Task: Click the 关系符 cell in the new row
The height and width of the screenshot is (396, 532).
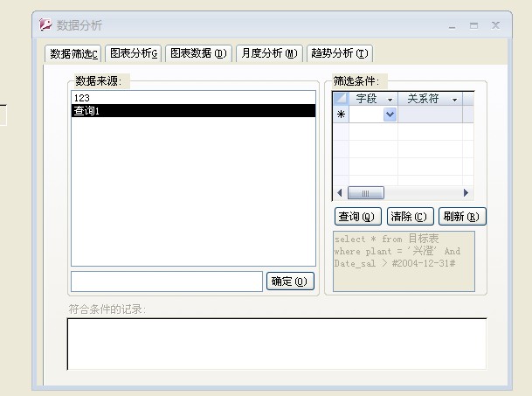Action: 430,115
